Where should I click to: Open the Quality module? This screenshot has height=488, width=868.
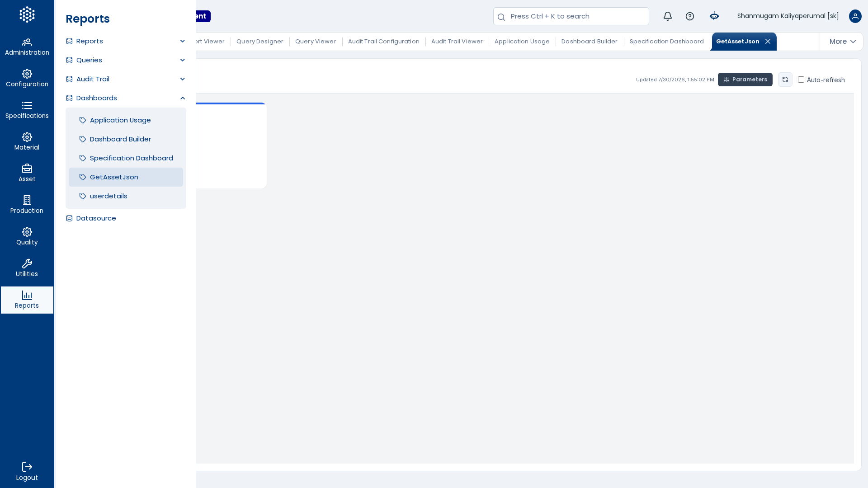click(x=27, y=237)
